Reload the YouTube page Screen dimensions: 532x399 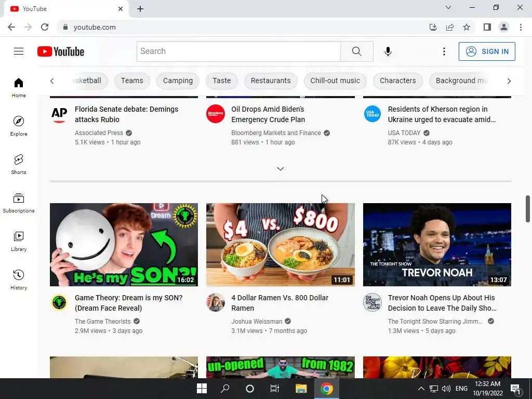coord(45,27)
